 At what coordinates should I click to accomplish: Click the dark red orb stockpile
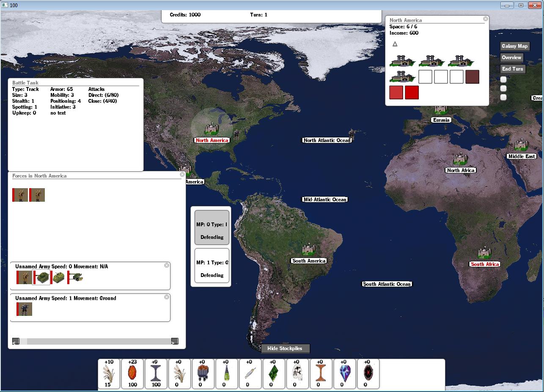368,374
